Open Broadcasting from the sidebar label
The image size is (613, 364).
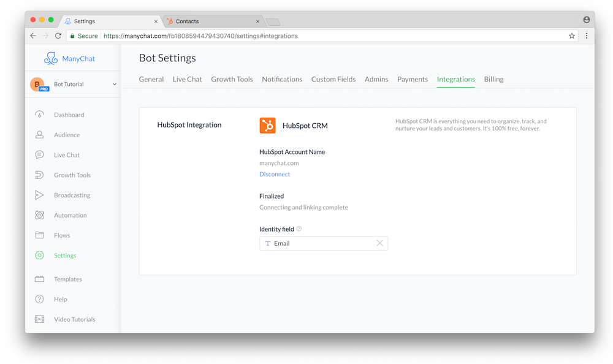point(72,195)
